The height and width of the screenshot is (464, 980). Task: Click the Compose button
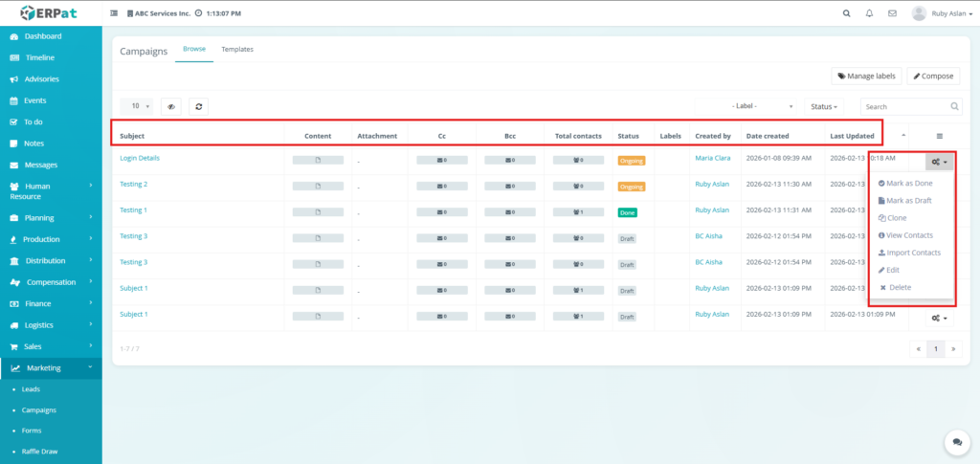coord(933,76)
